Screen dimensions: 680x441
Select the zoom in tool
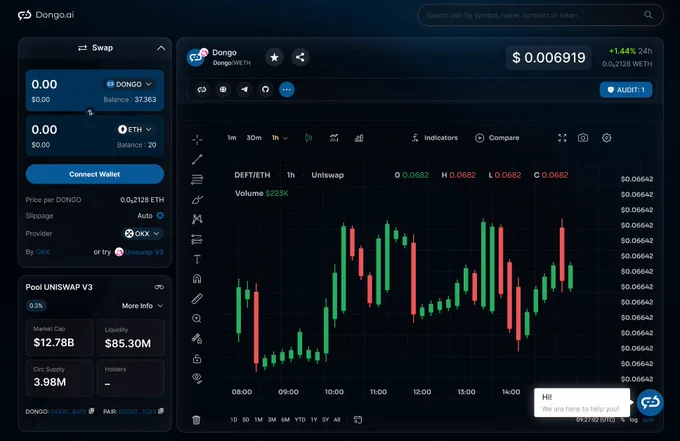point(197,319)
